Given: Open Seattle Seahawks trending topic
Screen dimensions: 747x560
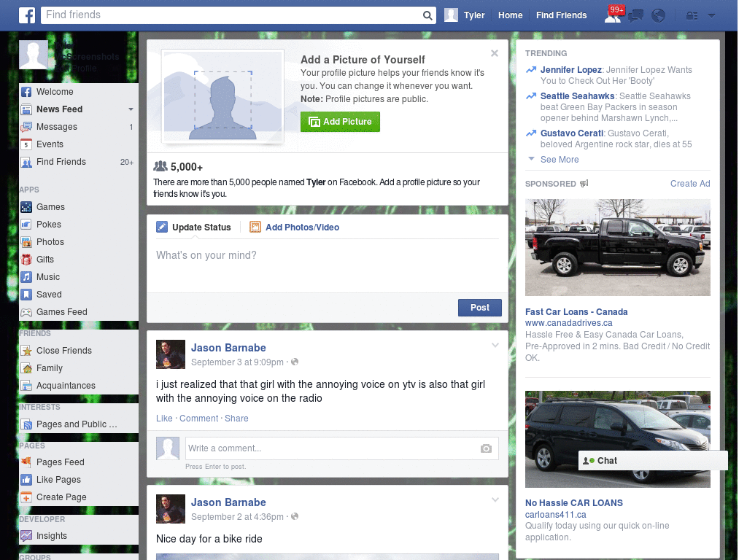Looking at the screenshot, I should (x=577, y=96).
